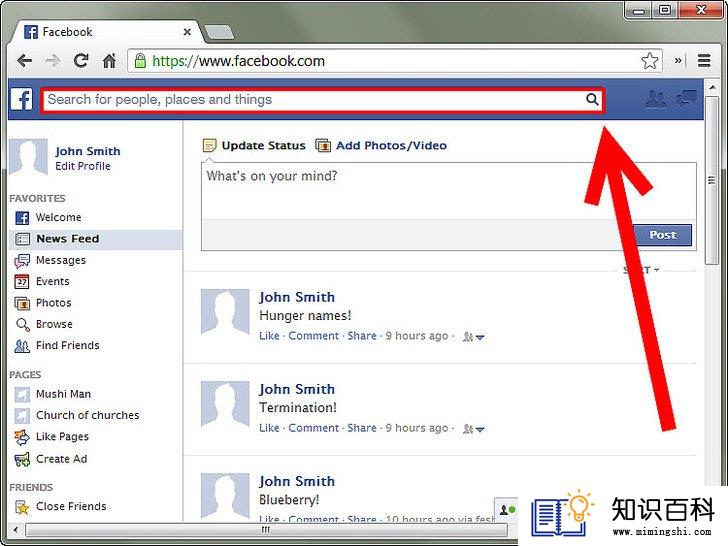Click the Update Status note icon
728x546 pixels.
pyautogui.click(x=209, y=146)
